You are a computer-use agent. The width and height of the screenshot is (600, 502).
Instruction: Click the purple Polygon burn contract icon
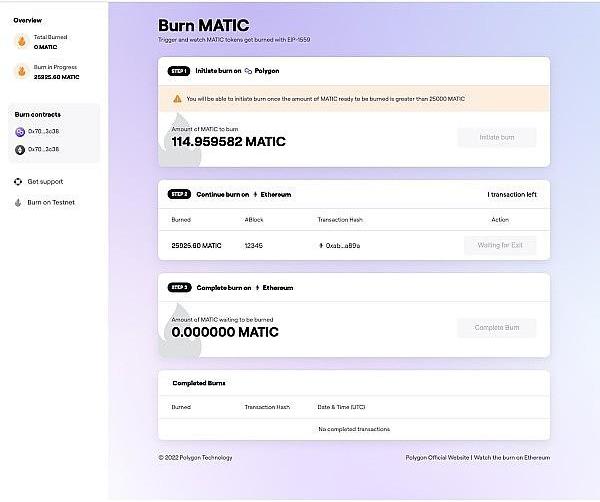pyautogui.click(x=21, y=132)
